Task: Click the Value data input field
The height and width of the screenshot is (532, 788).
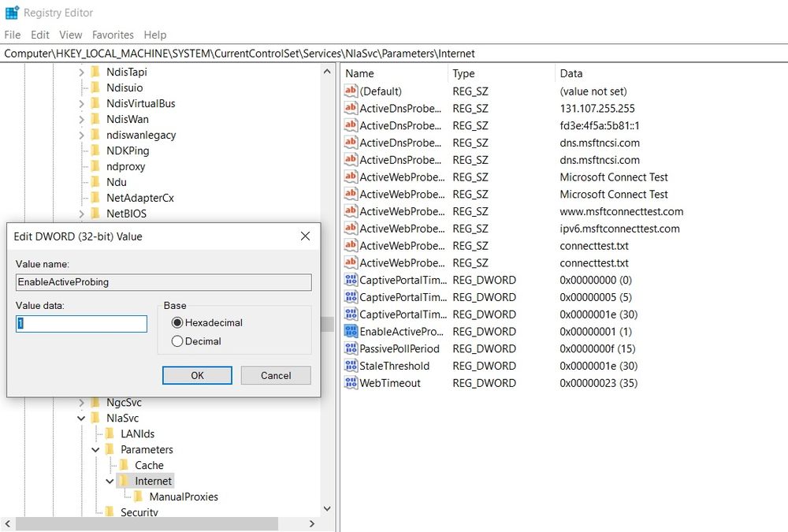Action: [x=81, y=323]
